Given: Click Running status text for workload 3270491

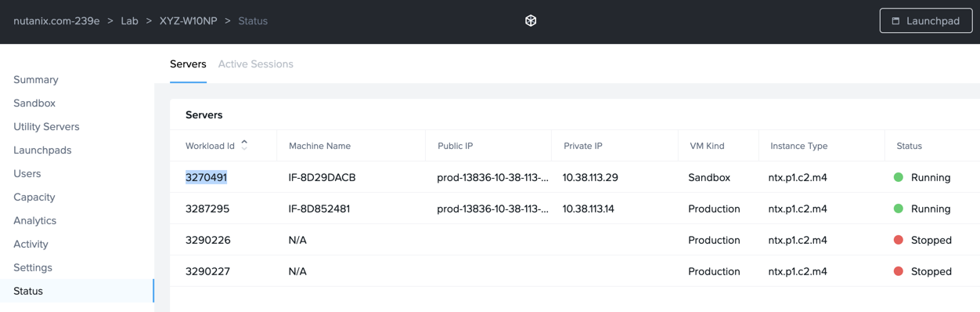Looking at the screenshot, I should point(931,177).
